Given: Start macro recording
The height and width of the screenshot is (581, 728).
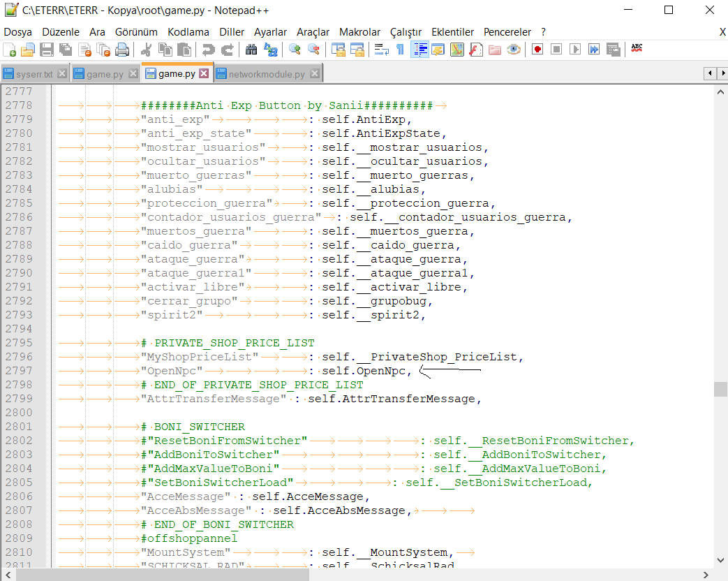Looking at the screenshot, I should [537, 50].
